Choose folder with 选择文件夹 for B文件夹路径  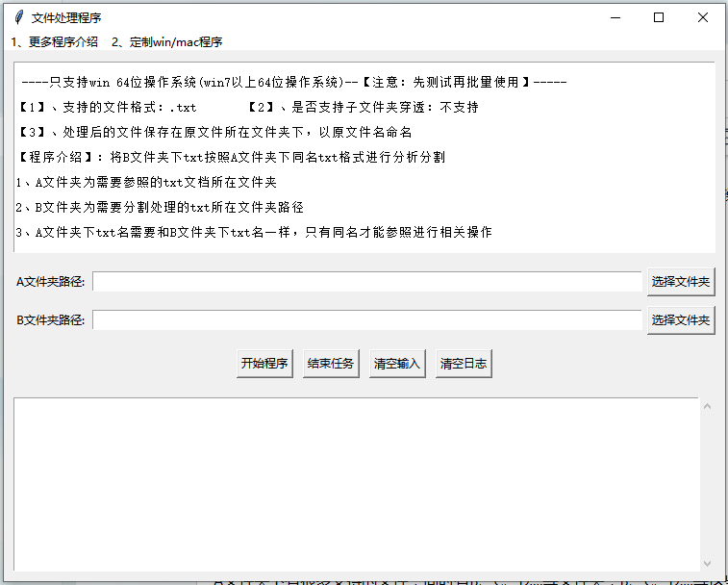[681, 320]
